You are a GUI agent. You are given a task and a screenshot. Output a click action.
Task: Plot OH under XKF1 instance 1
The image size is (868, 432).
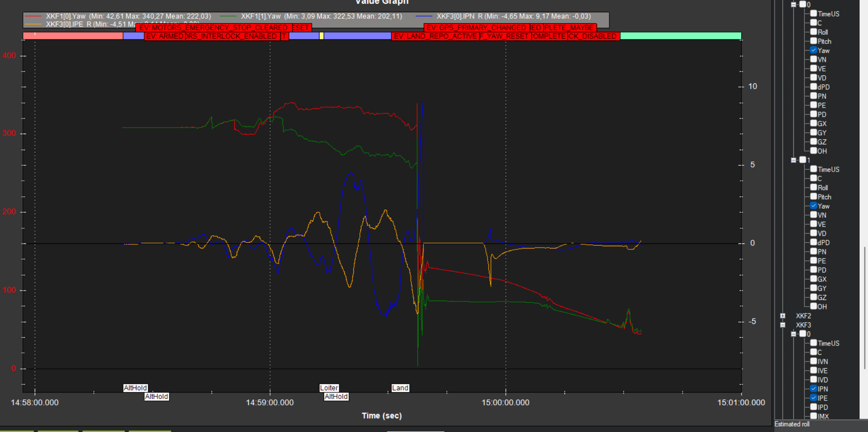814,307
